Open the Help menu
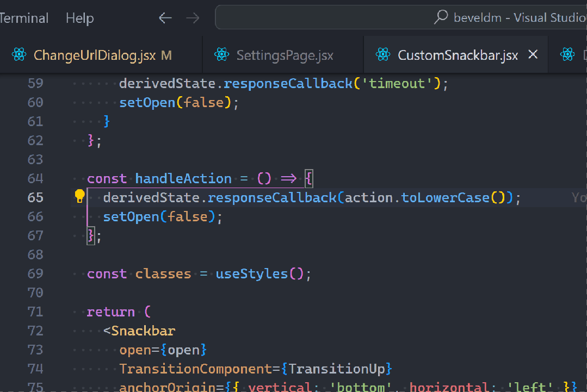Viewport: 587px width, 392px height. tap(79, 18)
